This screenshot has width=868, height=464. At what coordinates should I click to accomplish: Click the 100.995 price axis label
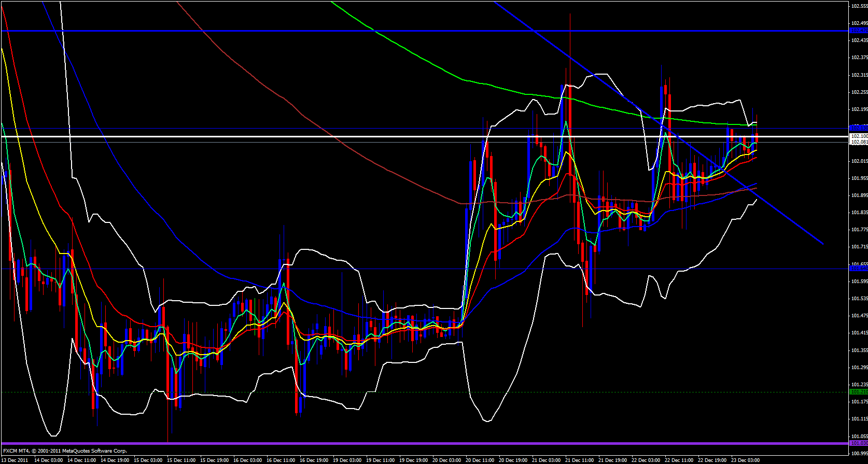point(859,454)
